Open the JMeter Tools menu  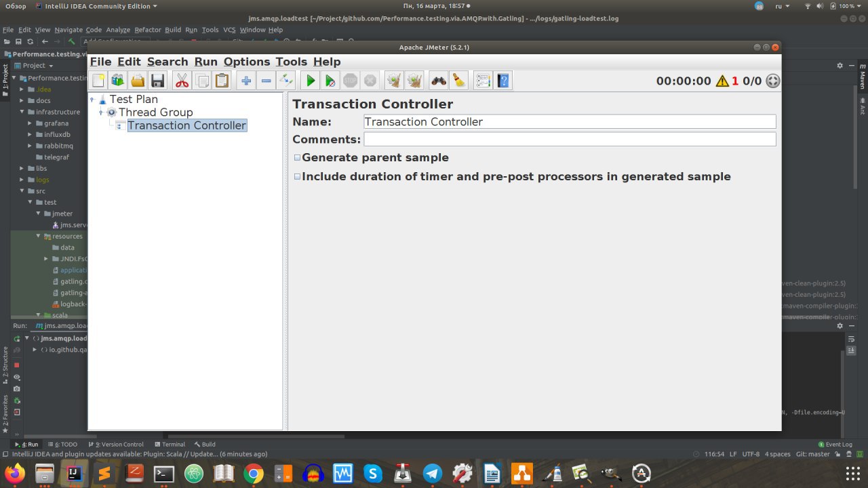[x=291, y=62]
